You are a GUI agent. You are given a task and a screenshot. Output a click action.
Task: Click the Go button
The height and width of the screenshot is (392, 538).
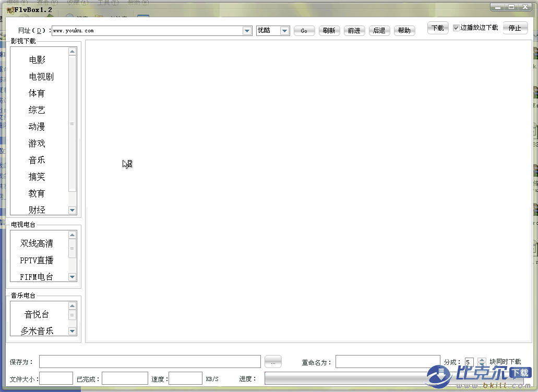coord(304,31)
